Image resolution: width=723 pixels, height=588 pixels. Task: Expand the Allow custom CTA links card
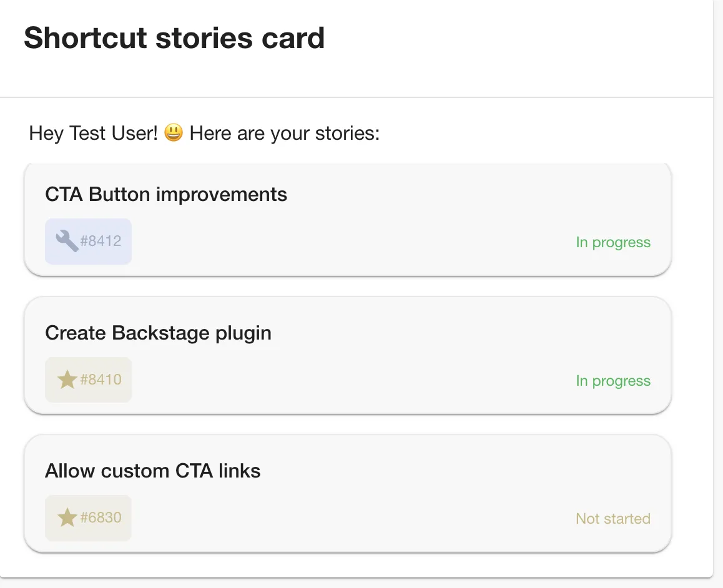point(347,493)
